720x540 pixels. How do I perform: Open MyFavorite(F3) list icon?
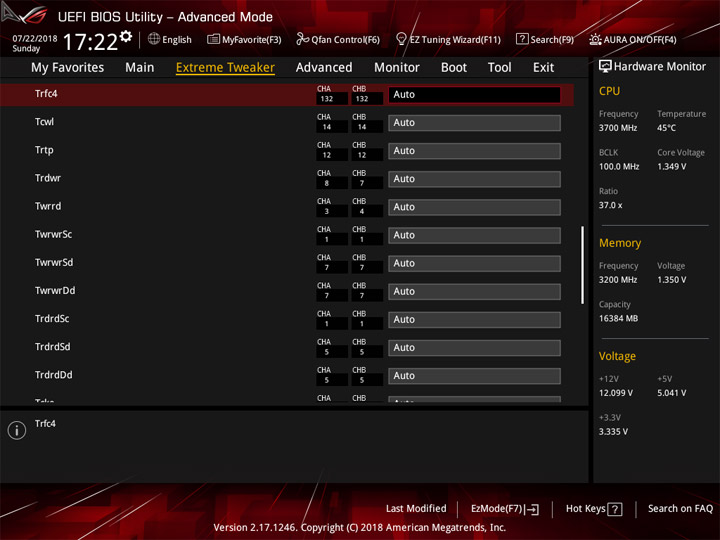[213, 39]
